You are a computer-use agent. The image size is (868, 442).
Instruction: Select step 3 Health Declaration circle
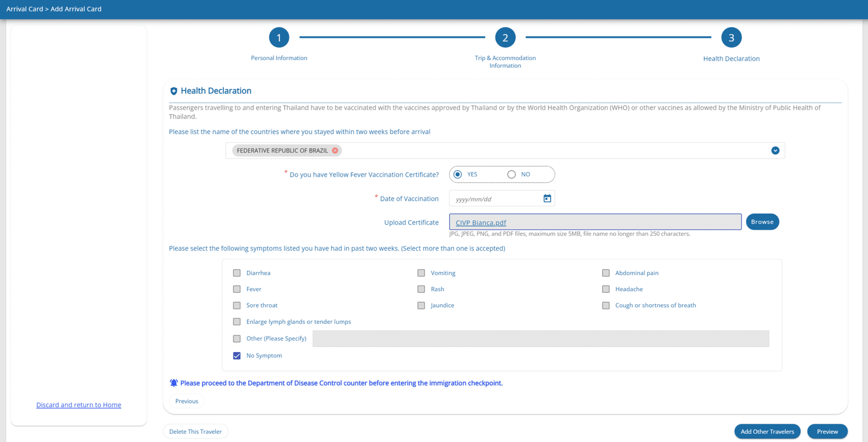[x=731, y=37]
